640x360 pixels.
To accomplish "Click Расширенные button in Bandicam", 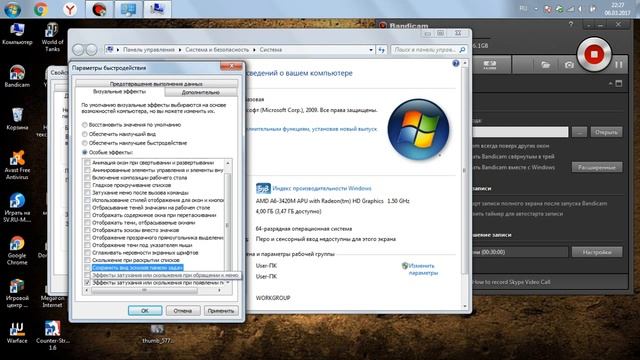I will tap(597, 167).
